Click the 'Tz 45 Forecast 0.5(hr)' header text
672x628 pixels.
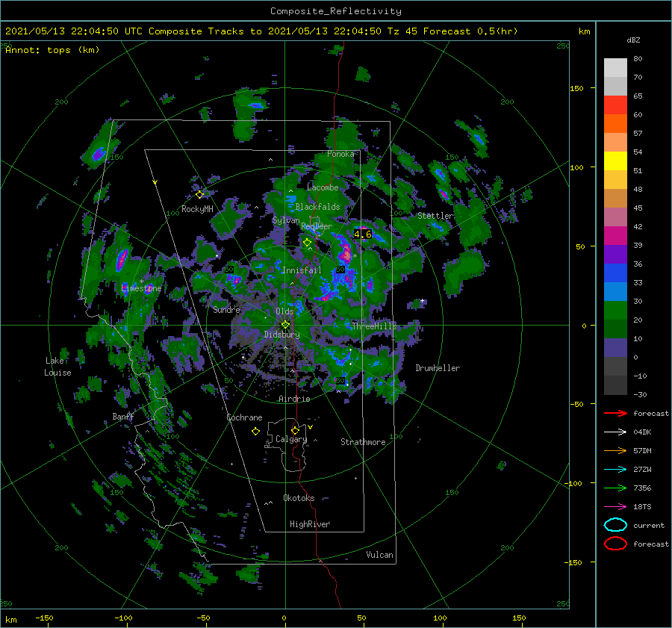452,31
